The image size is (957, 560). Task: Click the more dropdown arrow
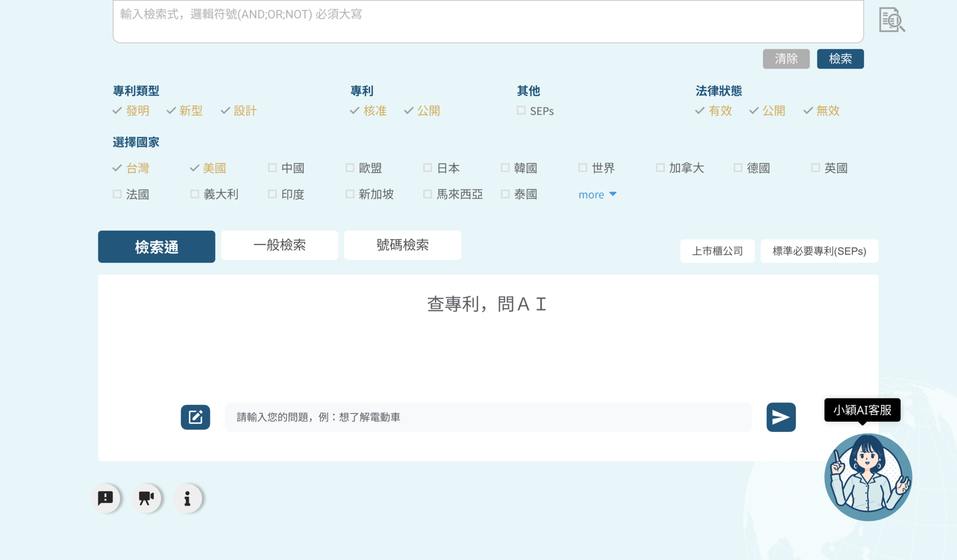point(613,194)
